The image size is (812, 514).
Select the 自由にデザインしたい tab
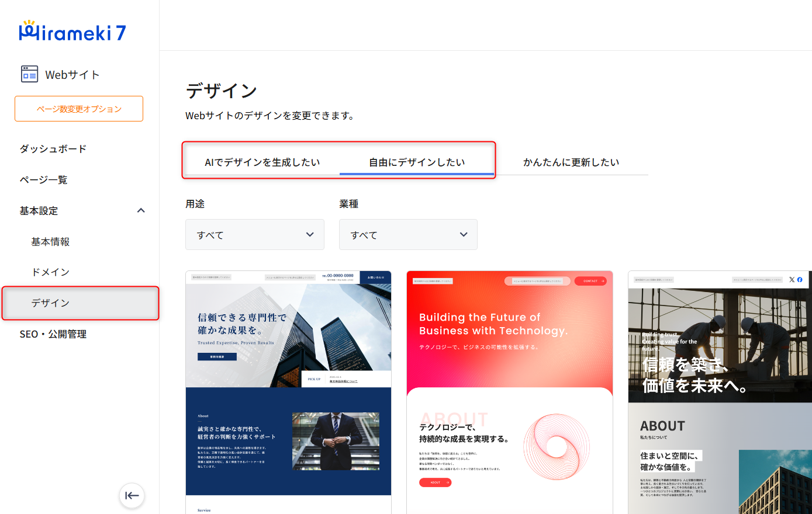[417, 162]
